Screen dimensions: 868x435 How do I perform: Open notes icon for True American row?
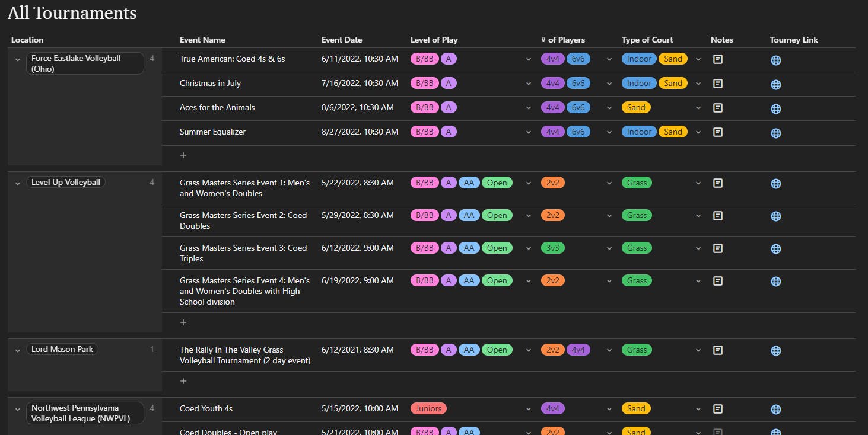point(717,59)
